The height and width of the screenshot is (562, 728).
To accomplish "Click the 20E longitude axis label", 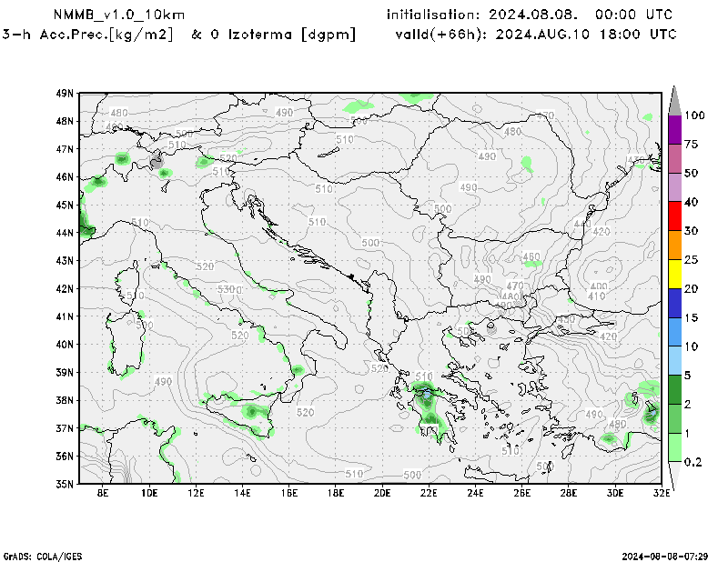I will 382,493.
